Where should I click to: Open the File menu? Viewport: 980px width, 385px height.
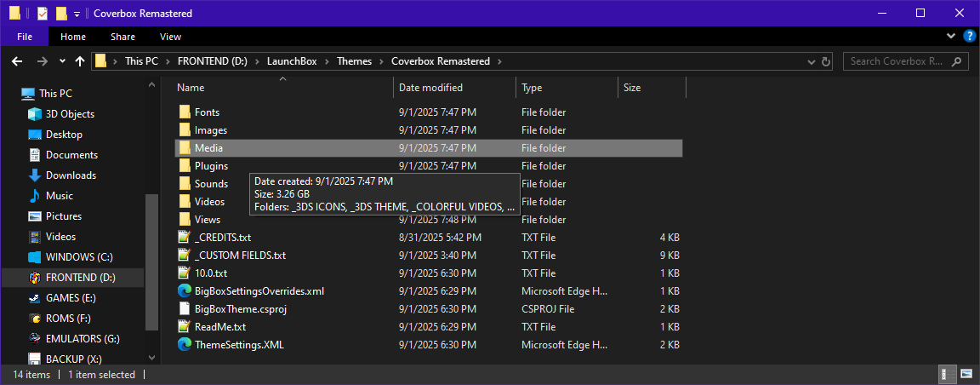pyautogui.click(x=25, y=37)
